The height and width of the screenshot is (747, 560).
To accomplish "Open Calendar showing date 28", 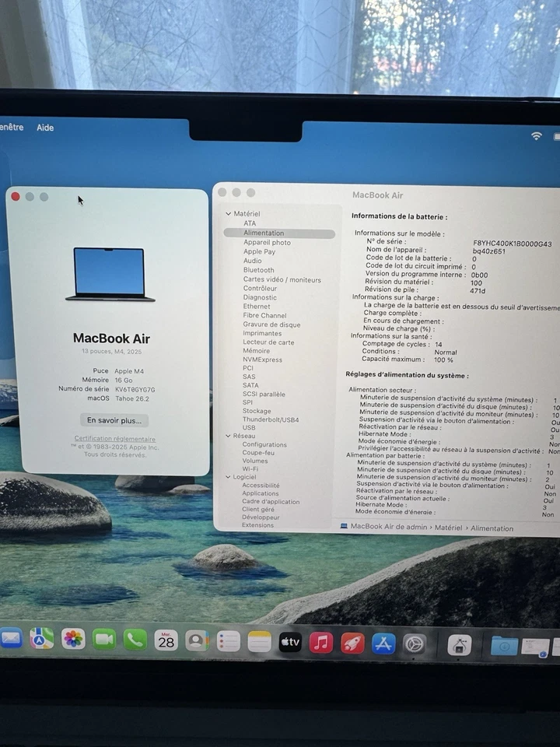I will pos(166,640).
